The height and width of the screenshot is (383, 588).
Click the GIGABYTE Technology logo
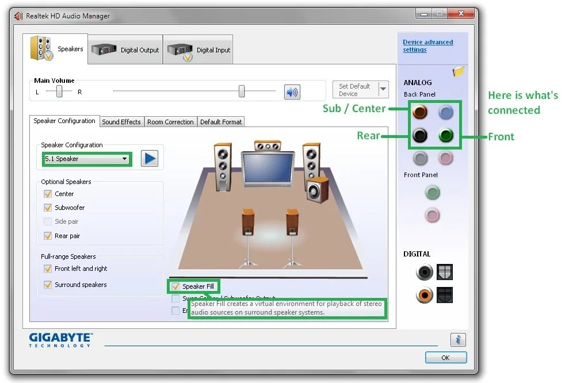point(61,339)
